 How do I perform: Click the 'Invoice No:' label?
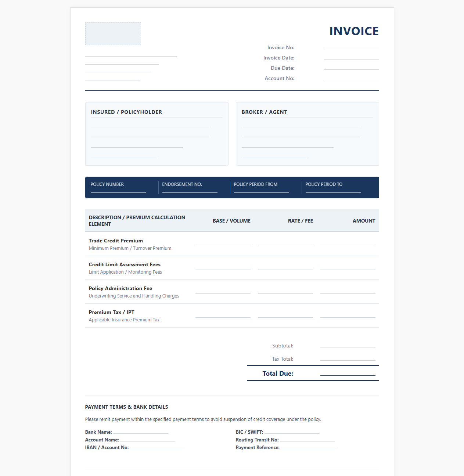click(281, 47)
